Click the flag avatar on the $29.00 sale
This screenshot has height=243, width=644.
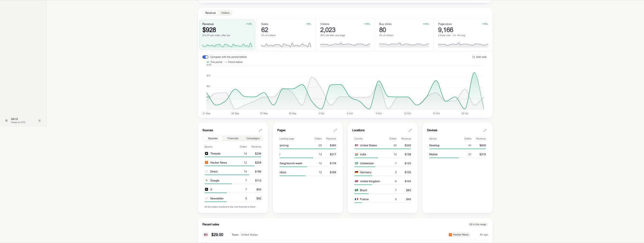(205, 235)
